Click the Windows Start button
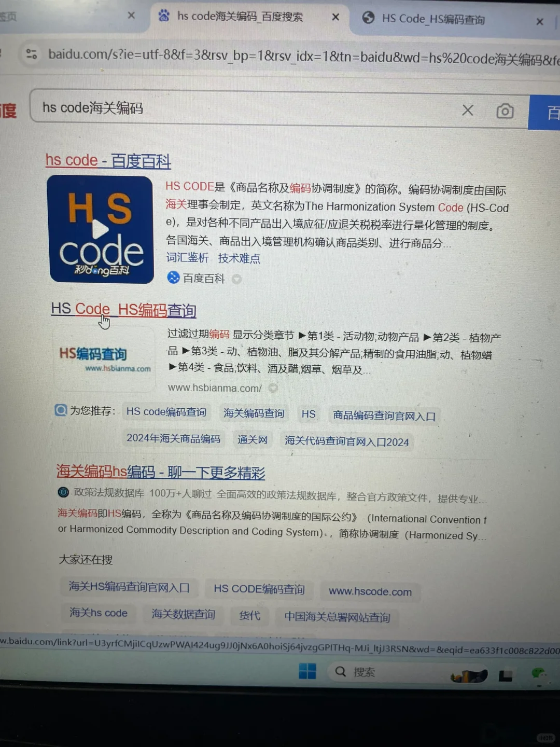Screen dimensions: 560x747 click(307, 671)
